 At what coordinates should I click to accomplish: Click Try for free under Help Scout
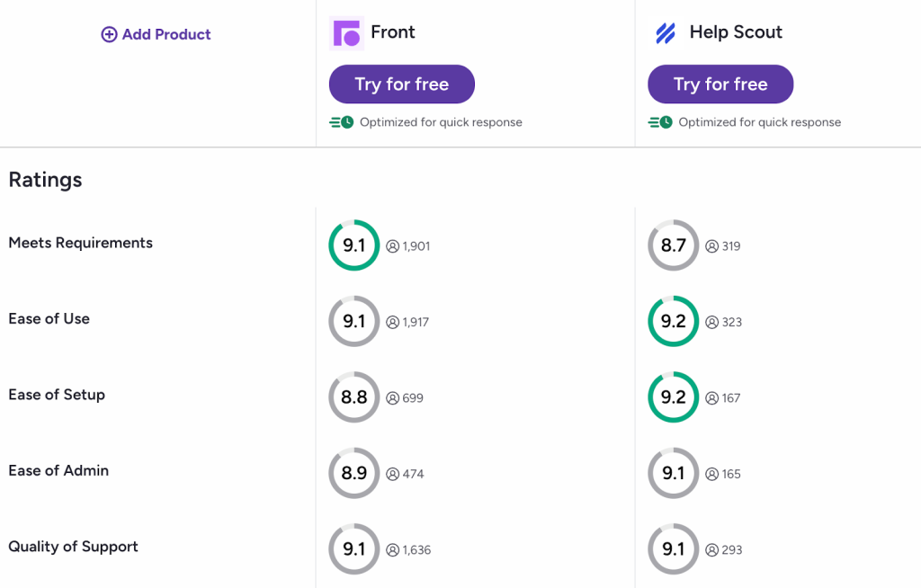coord(720,84)
